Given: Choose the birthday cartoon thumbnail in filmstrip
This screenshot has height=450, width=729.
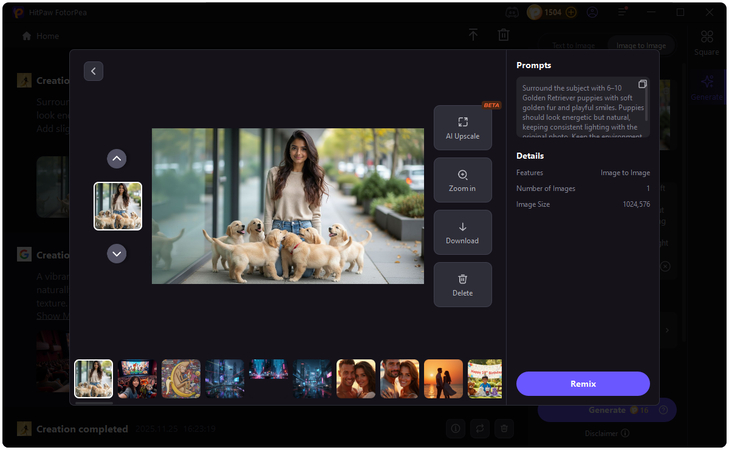Looking at the screenshot, I should tap(485, 379).
